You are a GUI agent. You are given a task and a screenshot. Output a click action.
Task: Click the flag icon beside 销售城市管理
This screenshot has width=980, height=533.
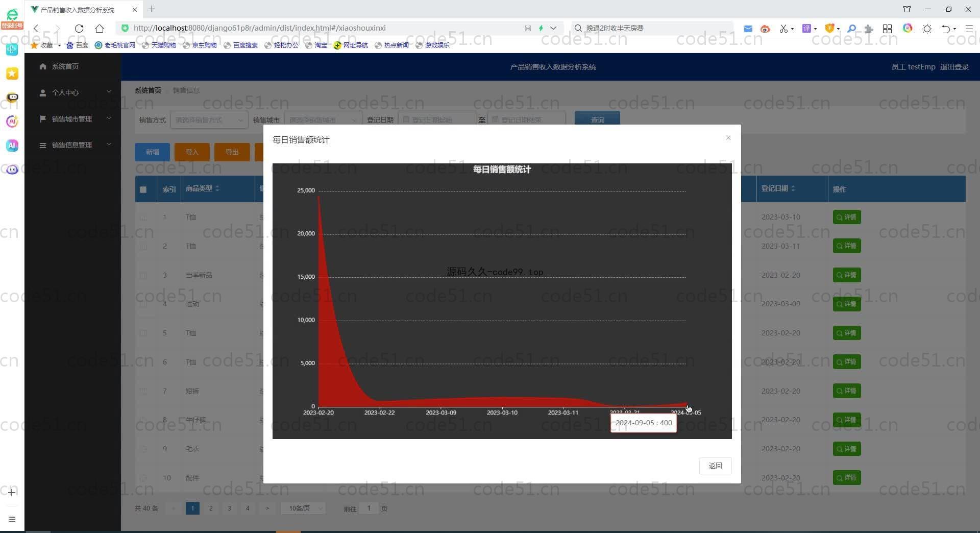click(43, 119)
